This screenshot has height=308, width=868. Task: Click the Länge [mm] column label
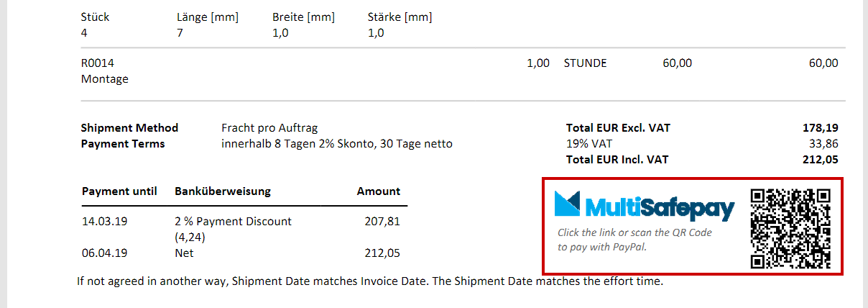[208, 17]
